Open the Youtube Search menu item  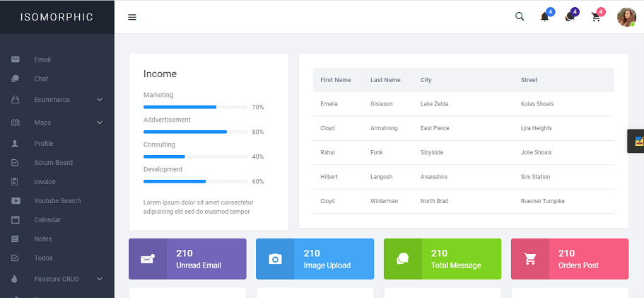[57, 200]
